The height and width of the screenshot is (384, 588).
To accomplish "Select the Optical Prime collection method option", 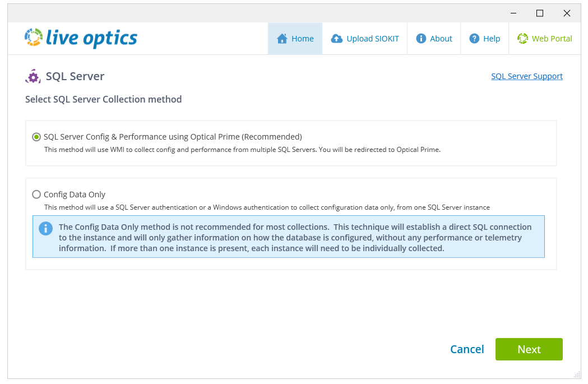I will point(36,136).
